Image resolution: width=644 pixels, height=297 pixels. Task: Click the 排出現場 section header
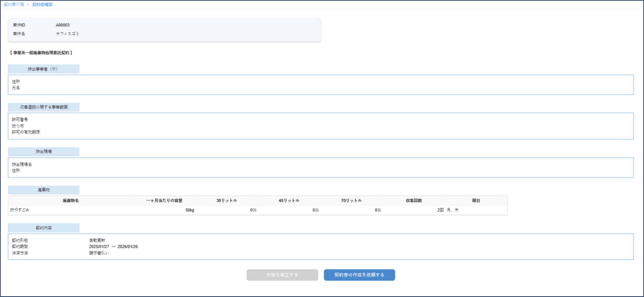(x=43, y=152)
